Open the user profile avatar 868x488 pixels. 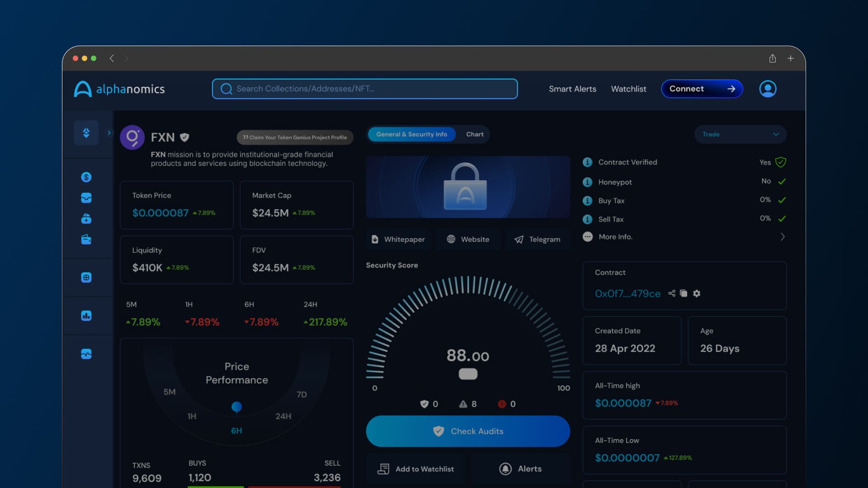click(x=768, y=89)
